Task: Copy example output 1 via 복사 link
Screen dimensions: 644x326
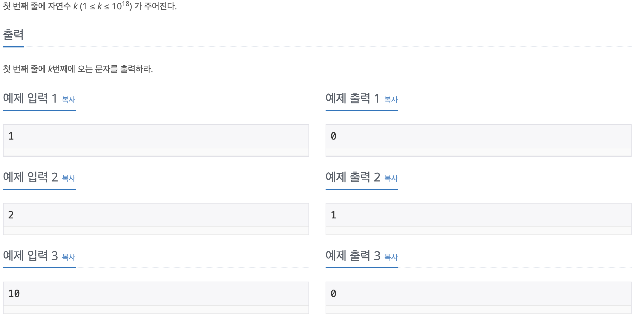Action: pos(391,100)
